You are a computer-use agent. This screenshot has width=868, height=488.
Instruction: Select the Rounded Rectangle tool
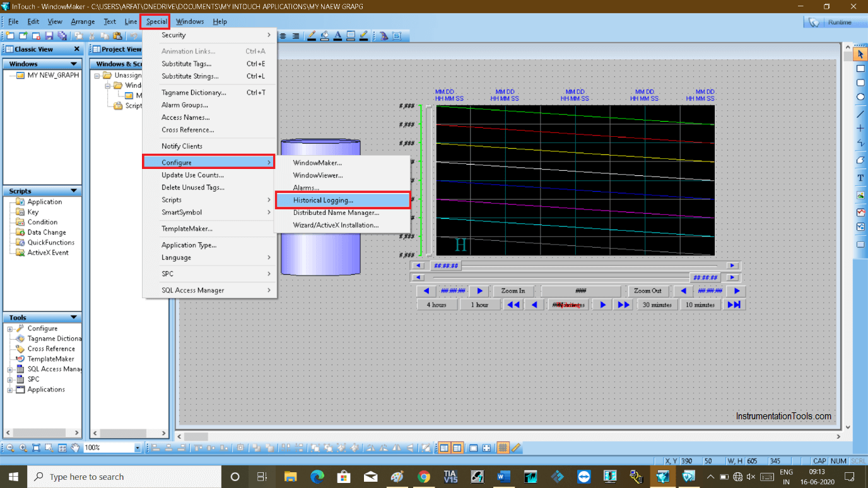[860, 83]
